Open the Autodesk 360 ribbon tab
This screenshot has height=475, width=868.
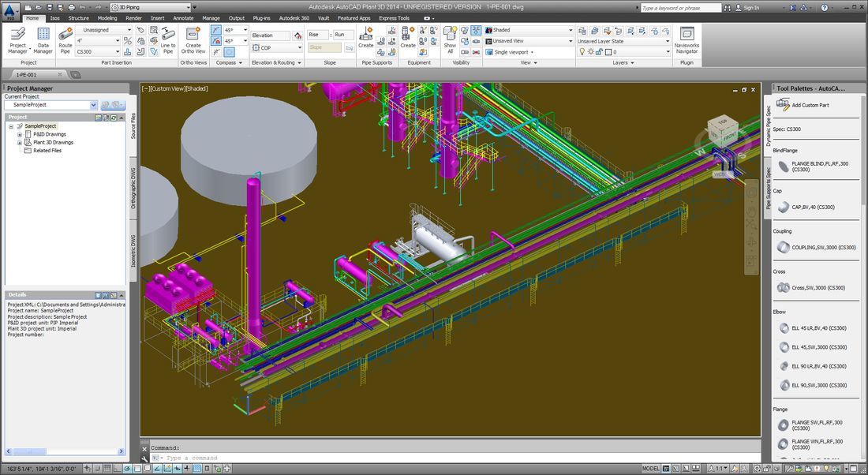tap(294, 18)
